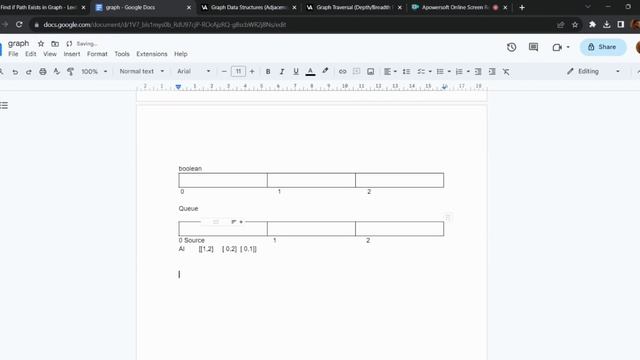Increase paragraph indent
The height and width of the screenshot is (360, 640).
pyautogui.click(x=492, y=71)
